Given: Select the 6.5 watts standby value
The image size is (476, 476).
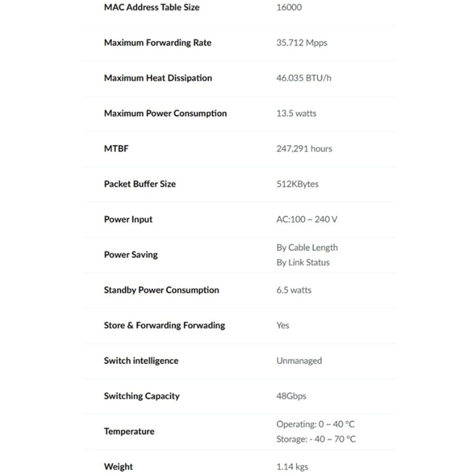Looking at the screenshot, I should click(x=294, y=290).
